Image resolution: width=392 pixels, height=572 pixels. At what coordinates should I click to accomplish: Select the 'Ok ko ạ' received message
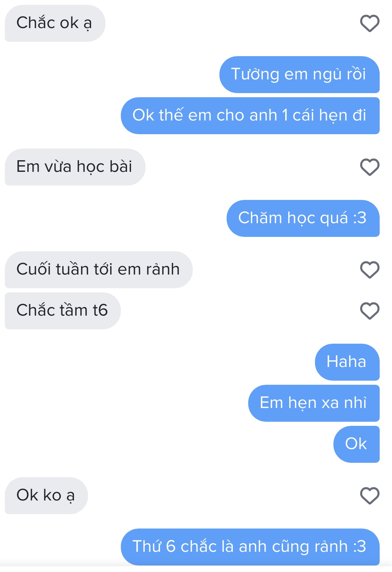pyautogui.click(x=46, y=496)
